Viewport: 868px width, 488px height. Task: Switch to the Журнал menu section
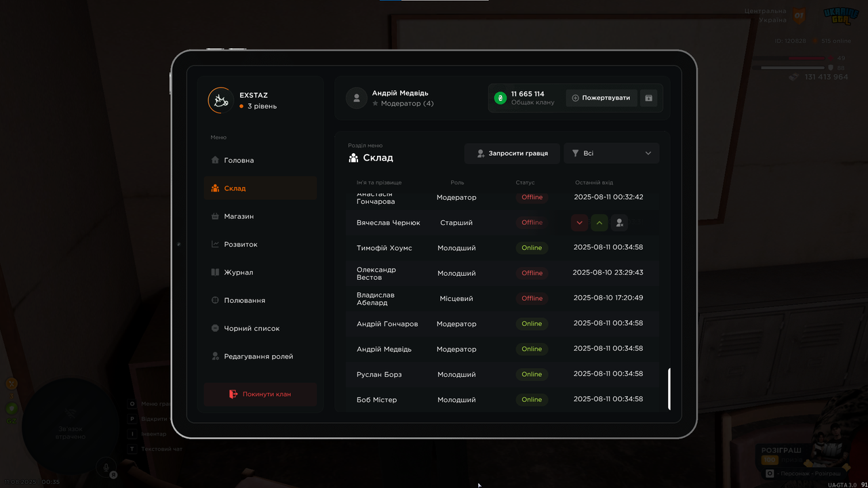click(x=260, y=272)
